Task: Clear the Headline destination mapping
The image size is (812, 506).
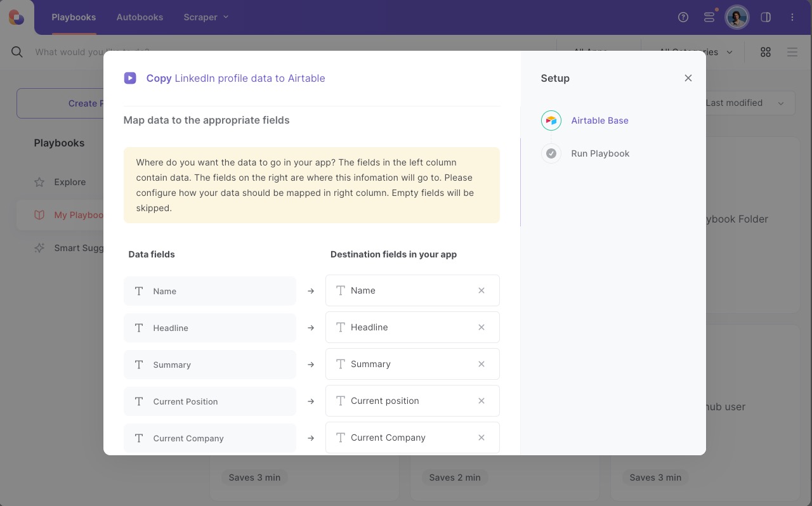Action: click(481, 327)
